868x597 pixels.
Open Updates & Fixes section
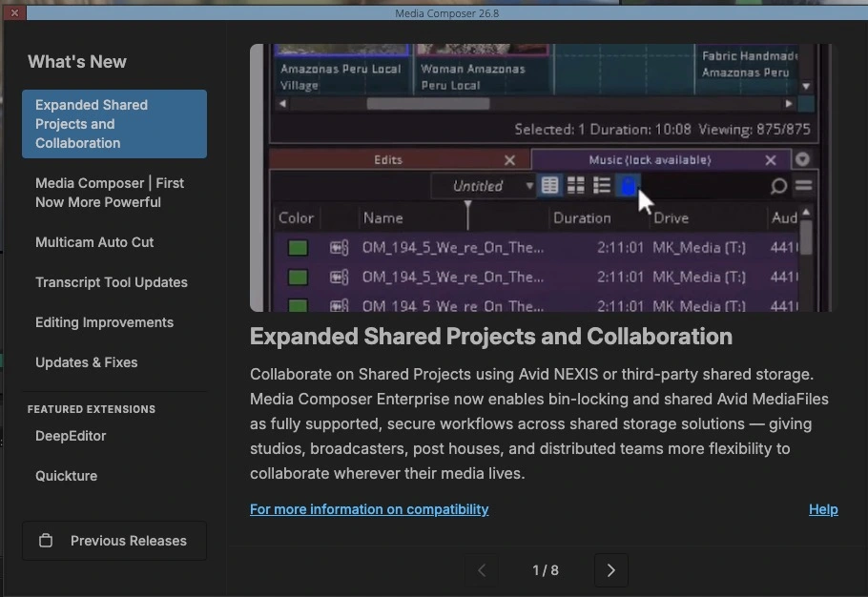coord(87,362)
